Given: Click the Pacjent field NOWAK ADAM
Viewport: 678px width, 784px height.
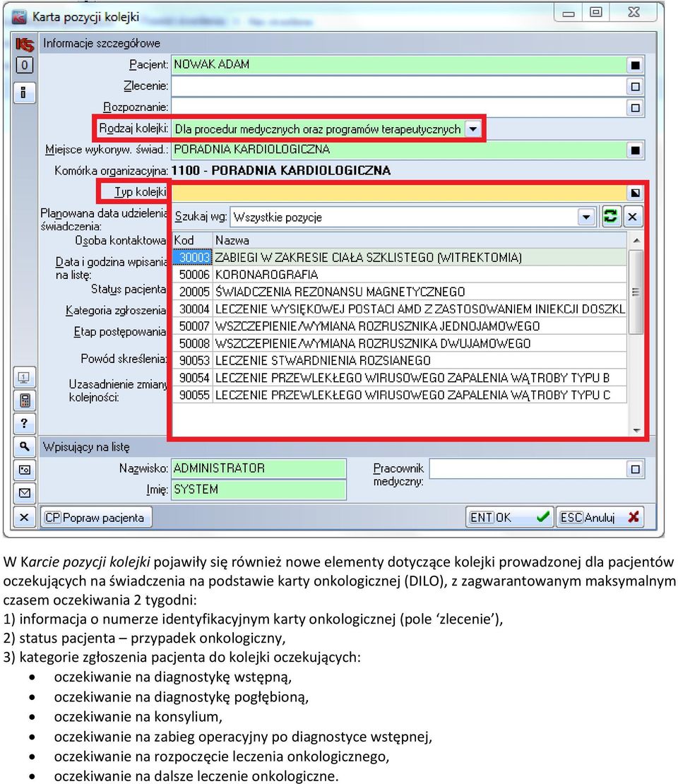Looking at the screenshot, I should [x=399, y=64].
